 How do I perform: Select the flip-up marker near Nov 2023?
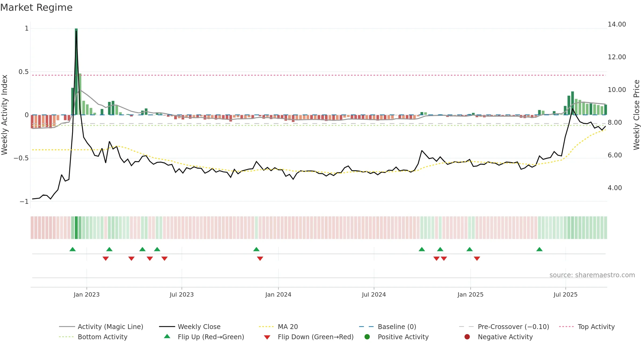coord(256,249)
